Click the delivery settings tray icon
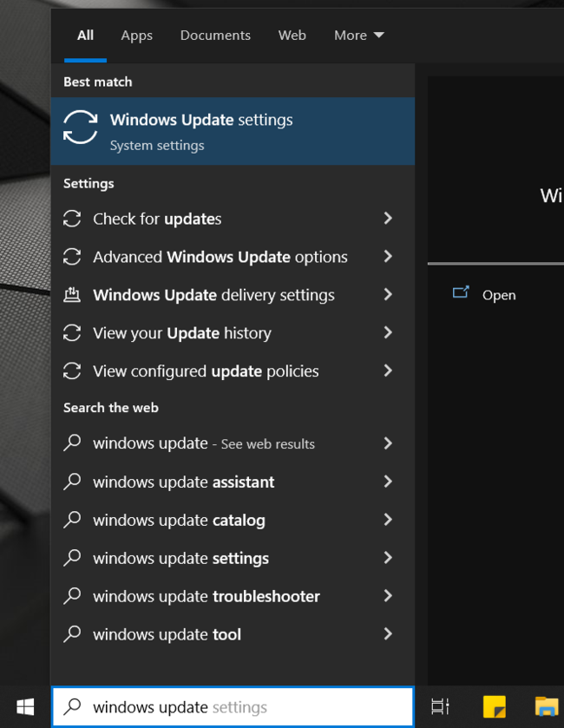Image resolution: width=564 pixels, height=728 pixels. point(72,295)
